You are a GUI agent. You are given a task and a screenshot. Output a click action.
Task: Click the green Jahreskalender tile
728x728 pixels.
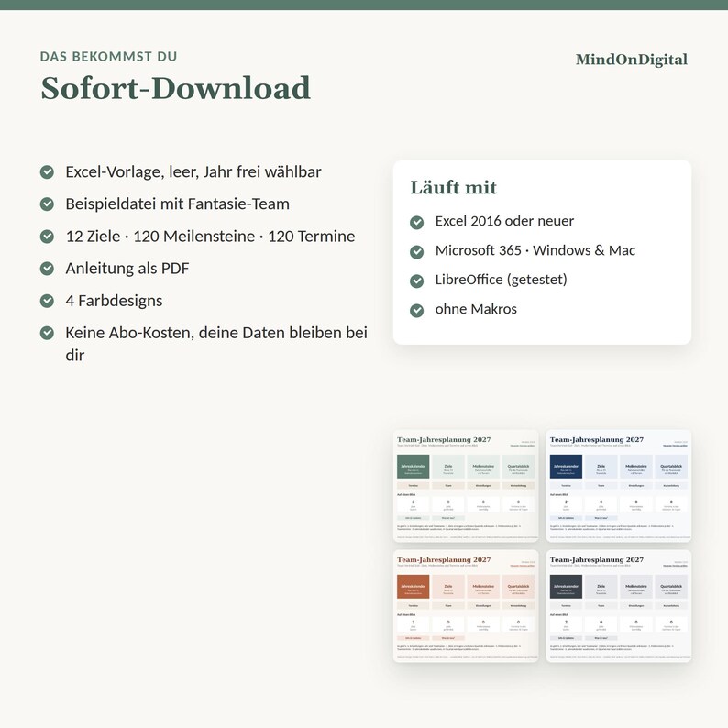click(414, 467)
